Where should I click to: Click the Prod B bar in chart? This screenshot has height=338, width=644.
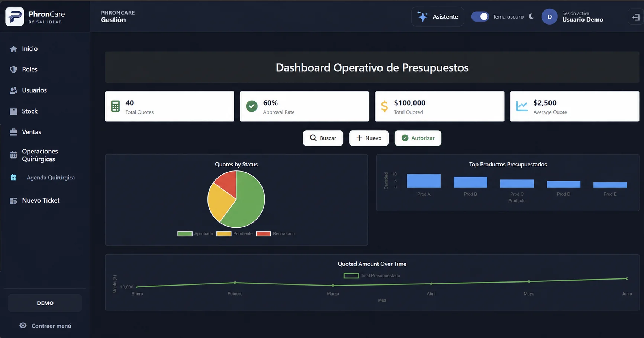coord(470,182)
